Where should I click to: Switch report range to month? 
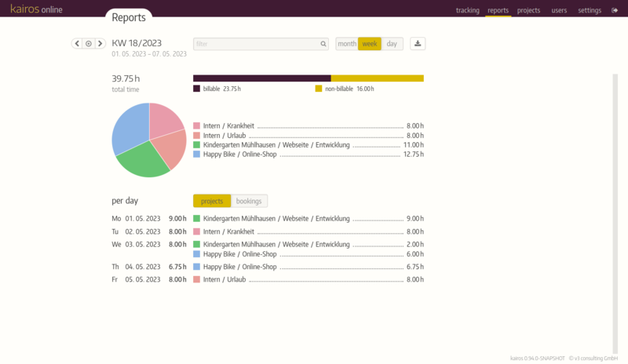coord(346,44)
